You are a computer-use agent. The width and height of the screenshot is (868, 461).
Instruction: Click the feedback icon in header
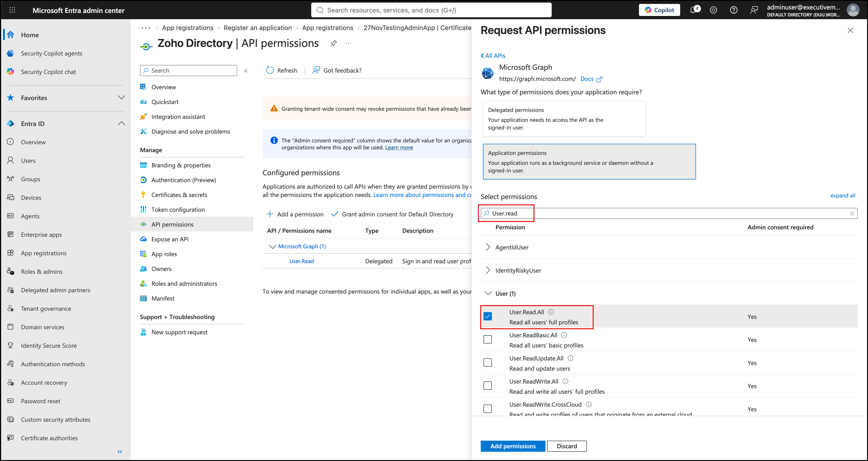(754, 10)
